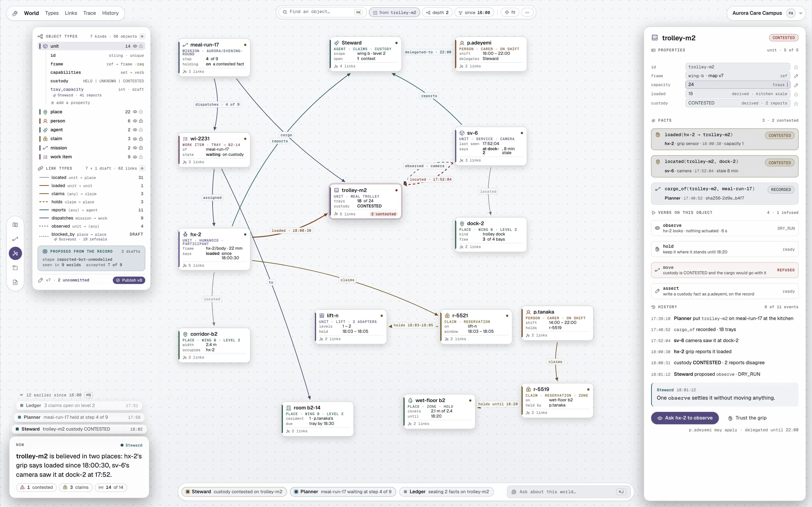Add a new object type with plus icon
The image size is (812, 507).
142,36
